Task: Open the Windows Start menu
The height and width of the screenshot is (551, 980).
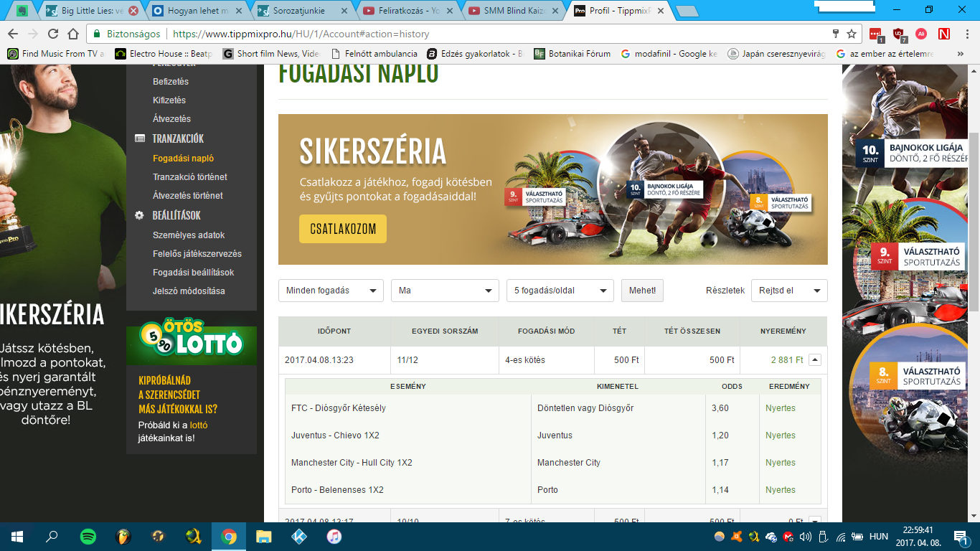Action: click(17, 536)
